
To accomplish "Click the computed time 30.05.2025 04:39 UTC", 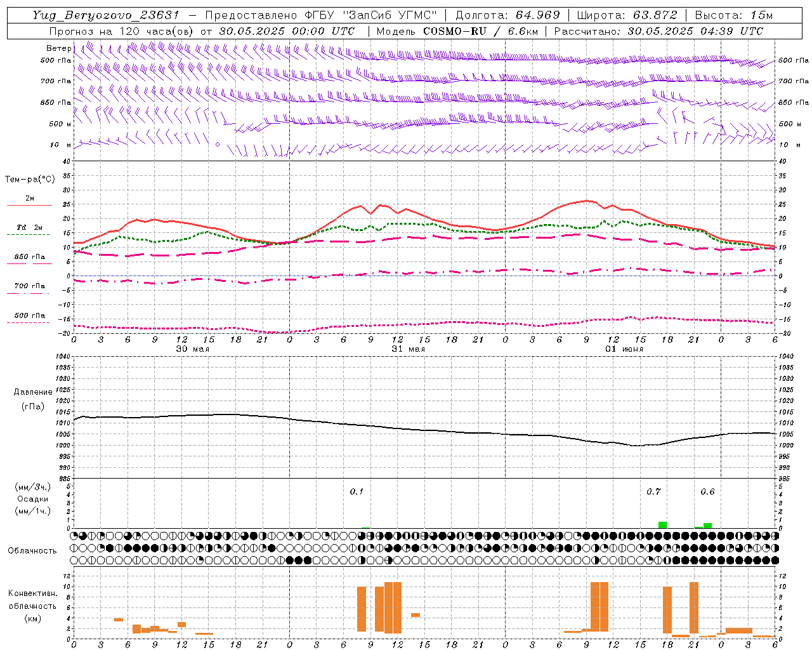I will click(695, 31).
